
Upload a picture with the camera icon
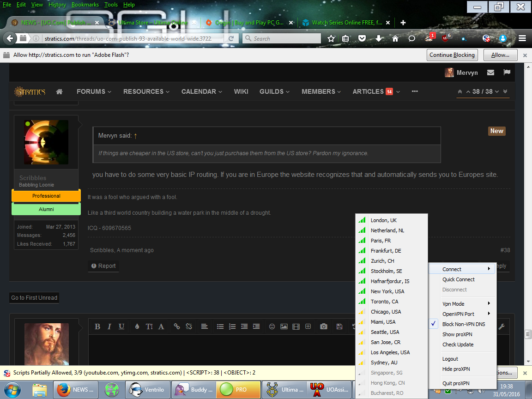point(324,326)
